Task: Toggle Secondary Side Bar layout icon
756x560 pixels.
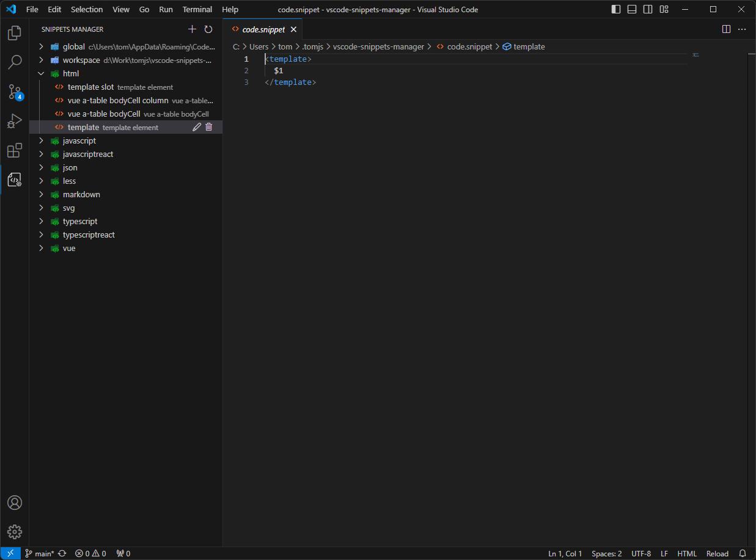Action: [x=648, y=9]
